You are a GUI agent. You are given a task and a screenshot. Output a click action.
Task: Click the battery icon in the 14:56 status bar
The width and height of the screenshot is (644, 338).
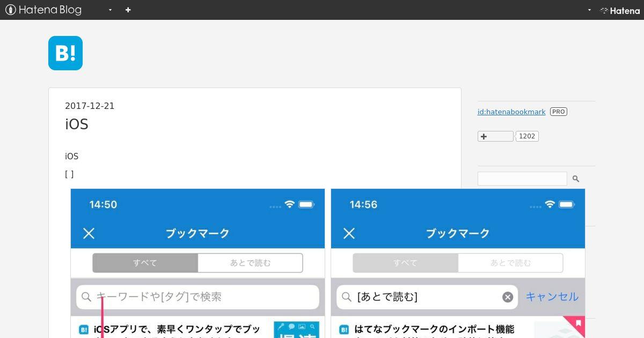[x=567, y=204]
